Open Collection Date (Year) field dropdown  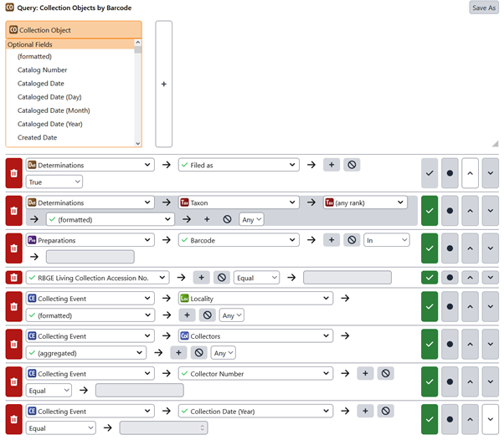(255, 411)
